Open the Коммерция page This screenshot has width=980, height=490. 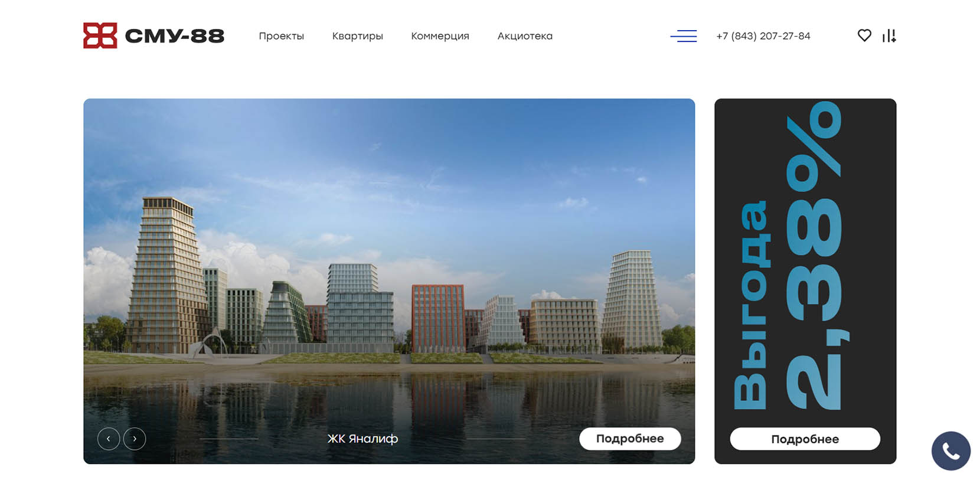click(440, 36)
